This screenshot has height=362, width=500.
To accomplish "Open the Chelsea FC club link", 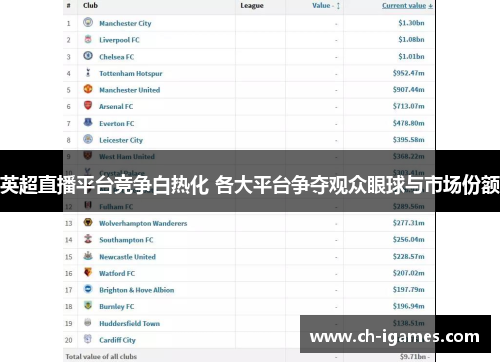I will pos(116,57).
